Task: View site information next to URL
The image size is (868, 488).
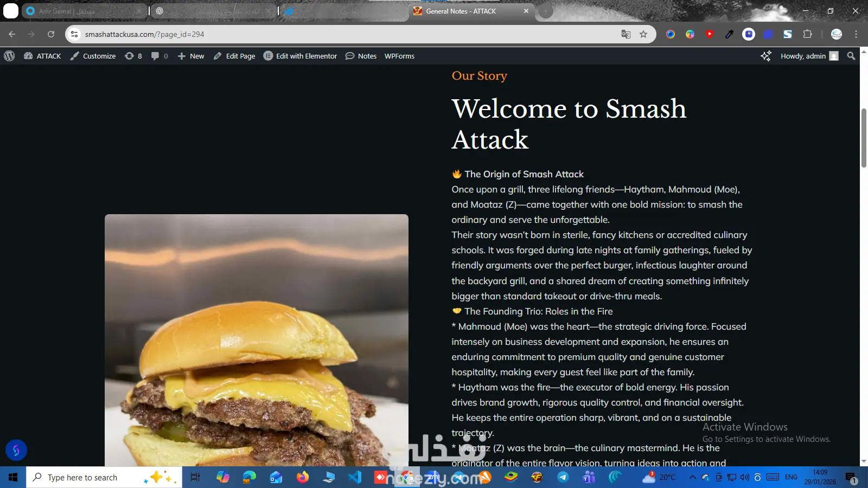Action: [x=74, y=34]
